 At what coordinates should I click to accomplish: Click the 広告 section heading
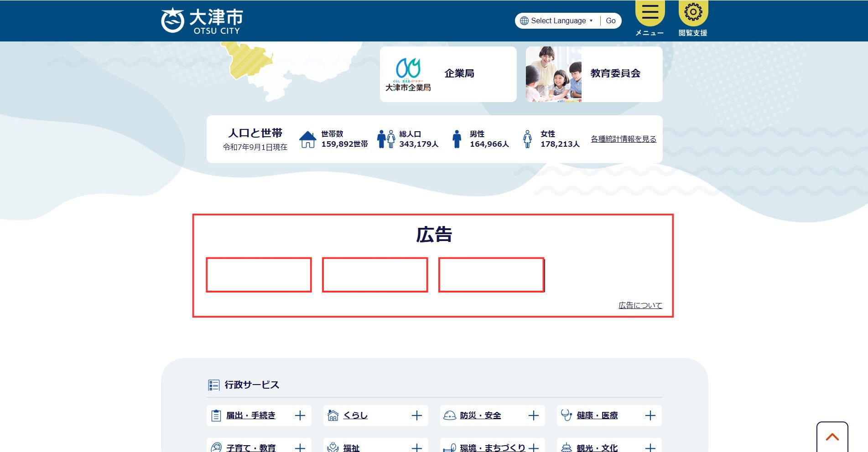(434, 235)
